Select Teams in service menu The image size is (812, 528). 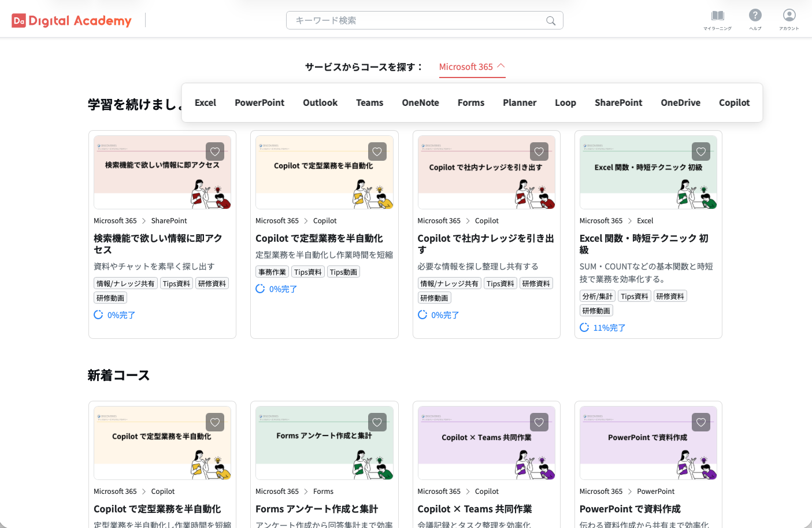[370, 102]
